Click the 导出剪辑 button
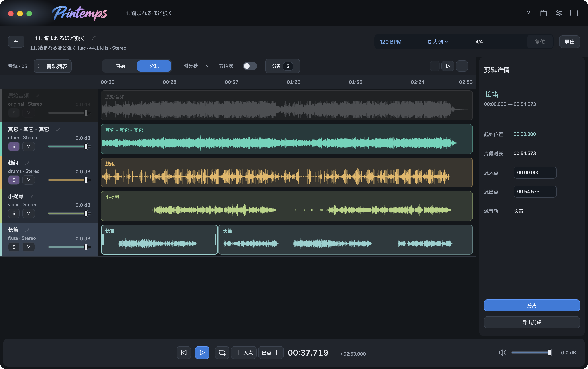The height and width of the screenshot is (369, 588). (532, 322)
